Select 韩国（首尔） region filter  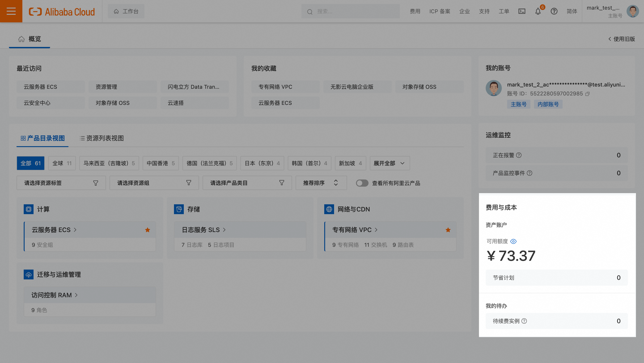coord(309,163)
